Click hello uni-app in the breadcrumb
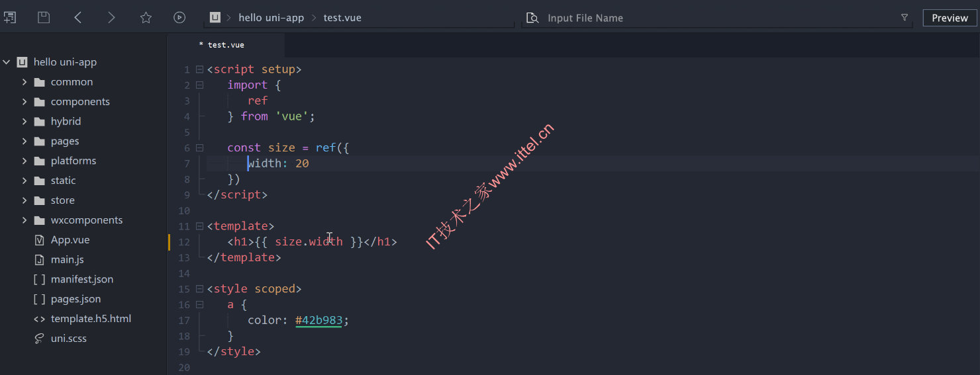The height and width of the screenshot is (375, 980). [271, 18]
